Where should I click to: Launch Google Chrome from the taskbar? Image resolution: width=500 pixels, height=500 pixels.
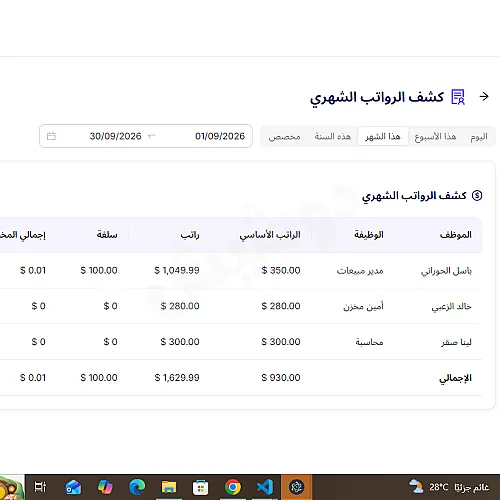(233, 487)
